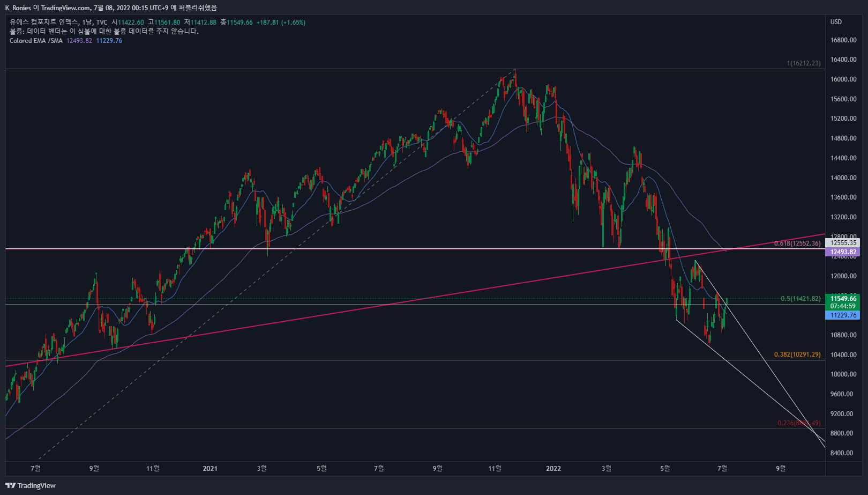Click the 14400.00 price axis label

tap(843, 158)
